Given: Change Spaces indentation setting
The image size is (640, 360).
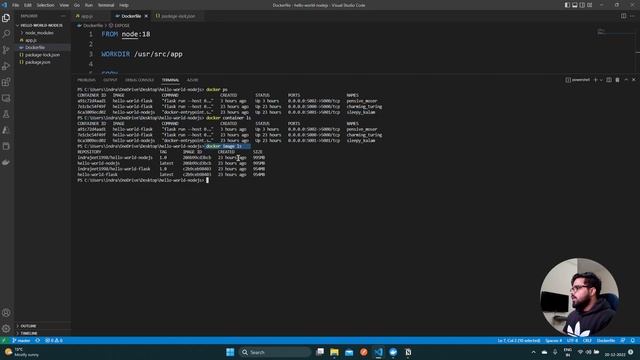Looking at the screenshot, I should pyautogui.click(x=553, y=340).
